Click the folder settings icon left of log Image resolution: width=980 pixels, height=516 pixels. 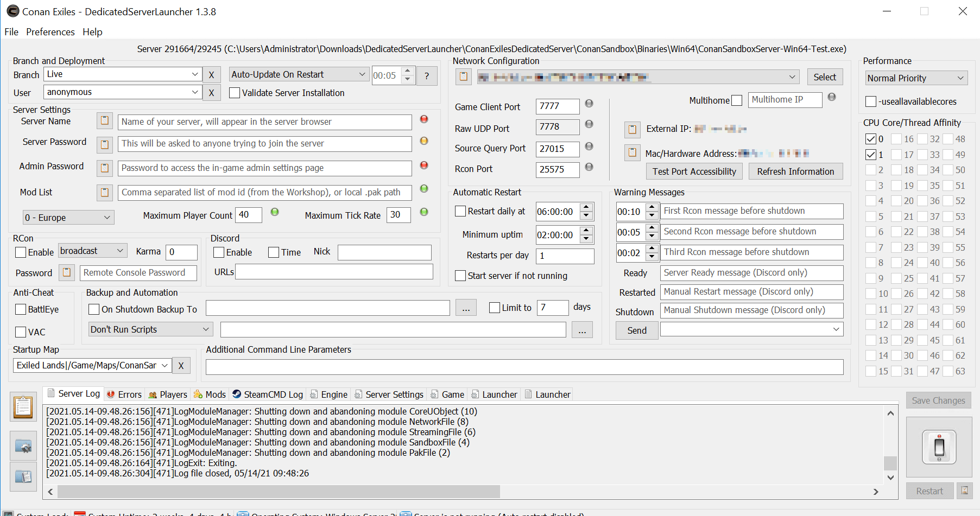(23, 446)
